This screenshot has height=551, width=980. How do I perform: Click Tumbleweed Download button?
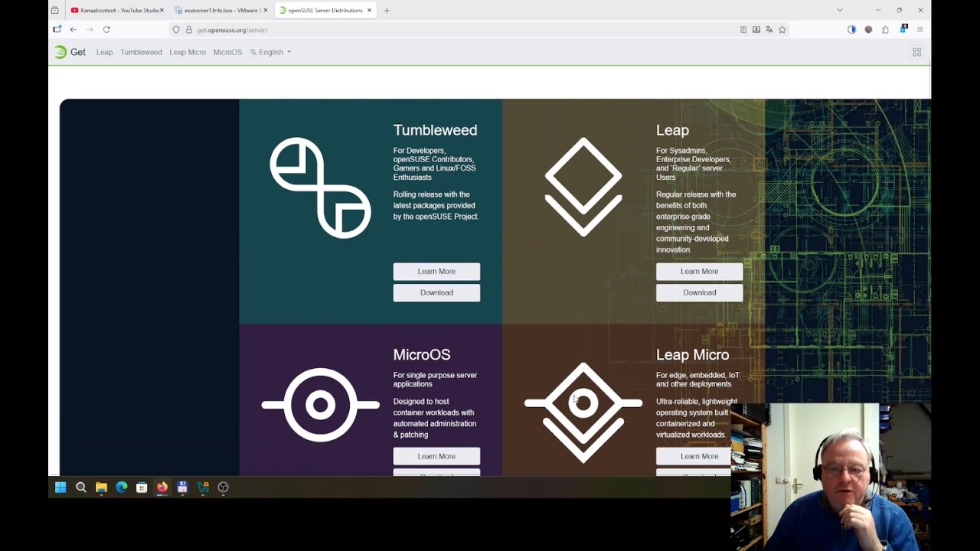436,292
